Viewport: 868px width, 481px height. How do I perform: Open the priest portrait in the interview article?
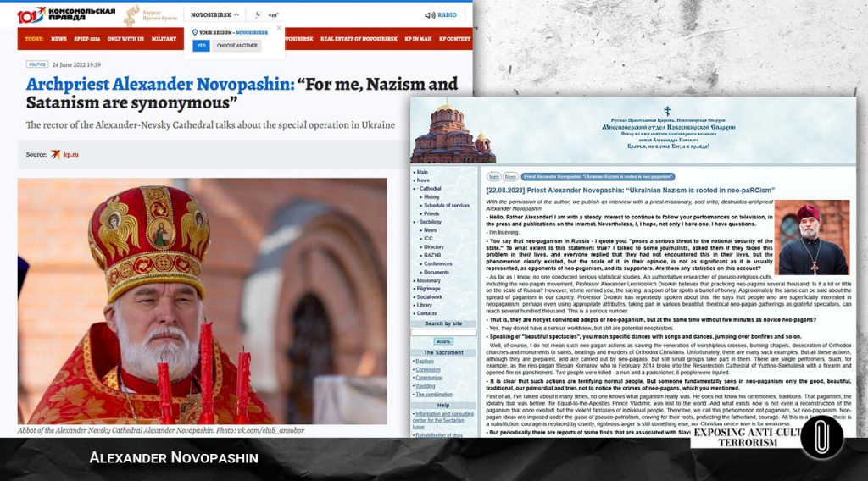(811, 237)
